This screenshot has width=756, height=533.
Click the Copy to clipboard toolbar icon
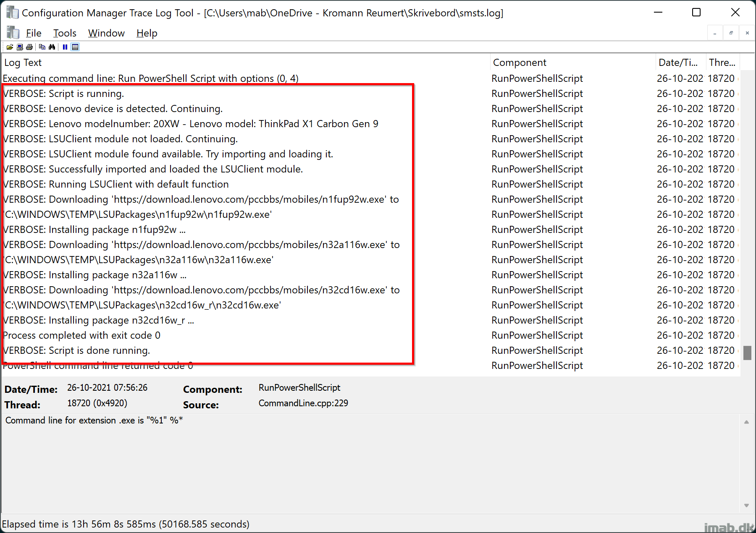42,47
